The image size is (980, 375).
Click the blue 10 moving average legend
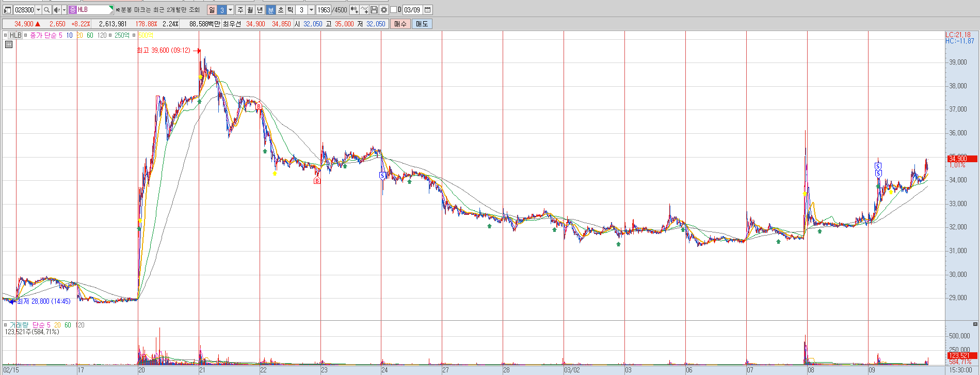point(70,35)
